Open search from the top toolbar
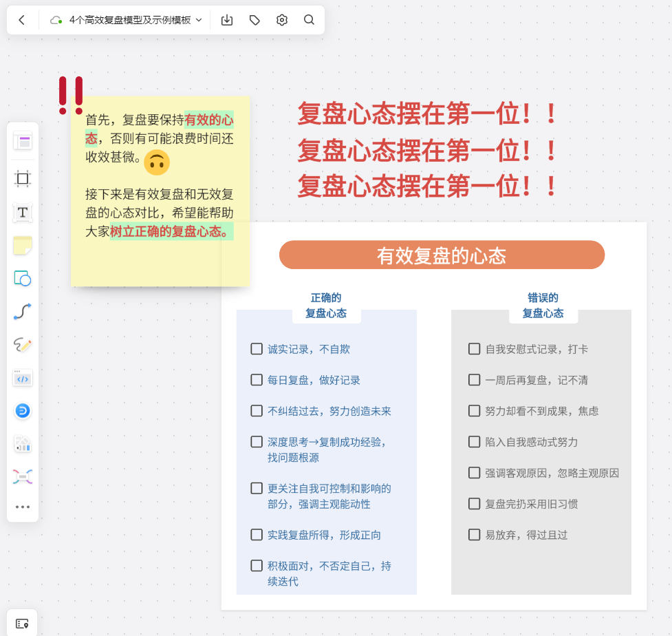 click(309, 20)
